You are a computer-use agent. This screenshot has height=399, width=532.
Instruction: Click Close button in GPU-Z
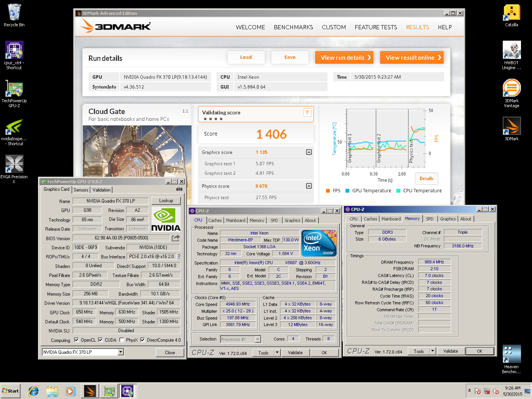(x=170, y=353)
